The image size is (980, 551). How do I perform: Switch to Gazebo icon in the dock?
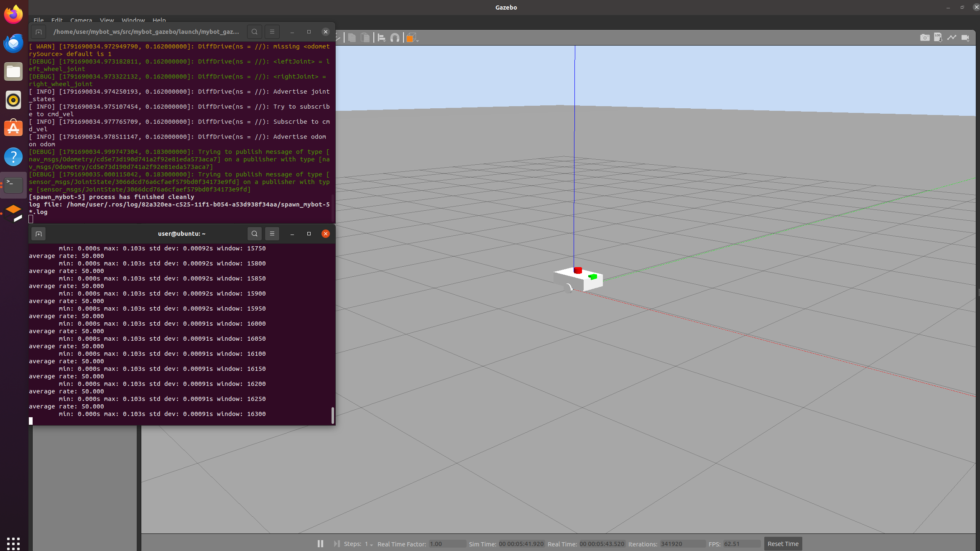[13, 213]
